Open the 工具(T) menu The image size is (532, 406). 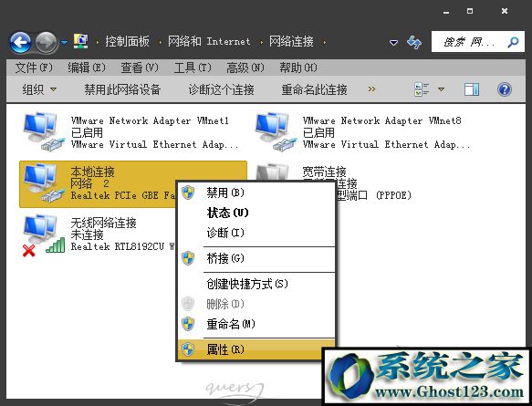point(193,68)
